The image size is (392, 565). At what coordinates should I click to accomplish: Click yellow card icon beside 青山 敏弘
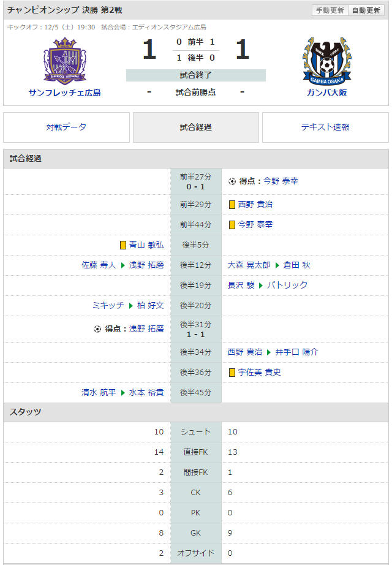[x=123, y=245]
